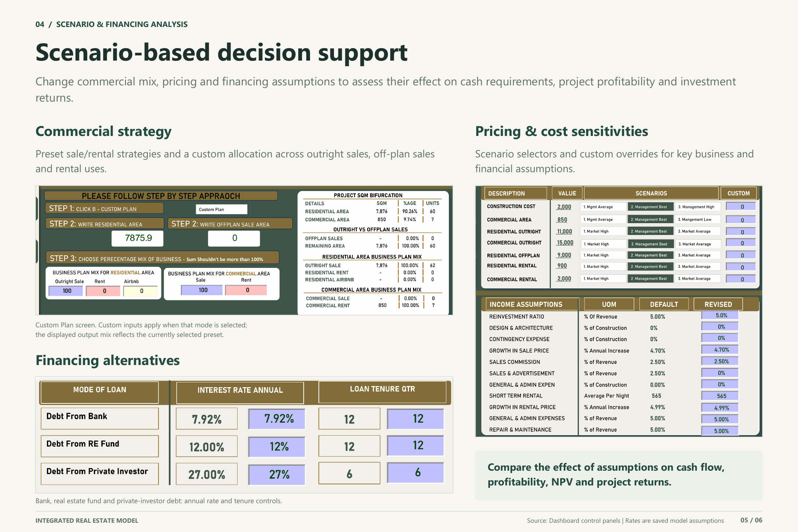Screen dimensions: 798x532
Task: Click the MODE OF LOAN header
Action: (100, 392)
